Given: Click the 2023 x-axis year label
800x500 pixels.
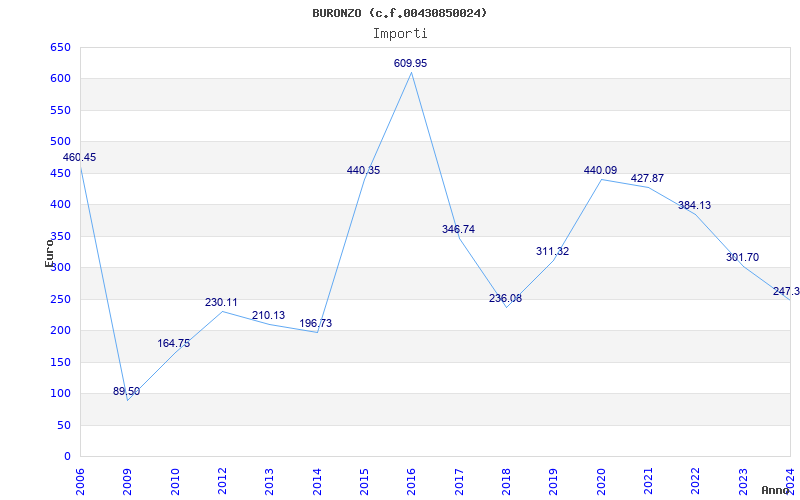Looking at the screenshot, I should point(743,482).
